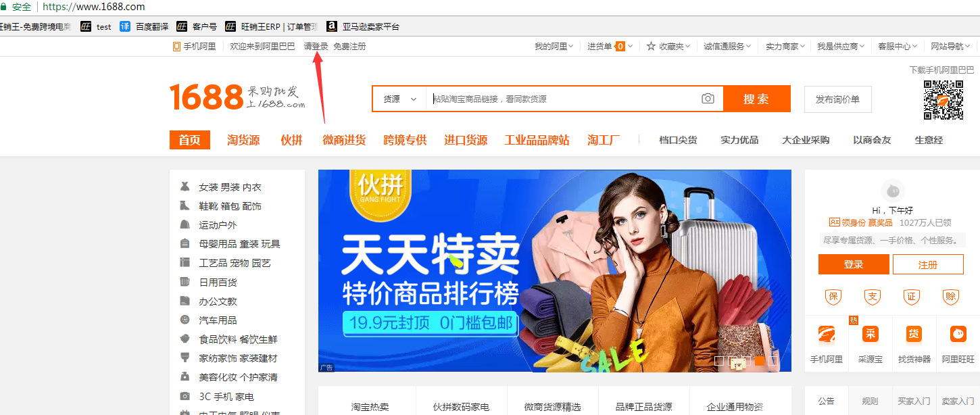
Task: Open the 淘工厂 nav tab
Action: [604, 140]
